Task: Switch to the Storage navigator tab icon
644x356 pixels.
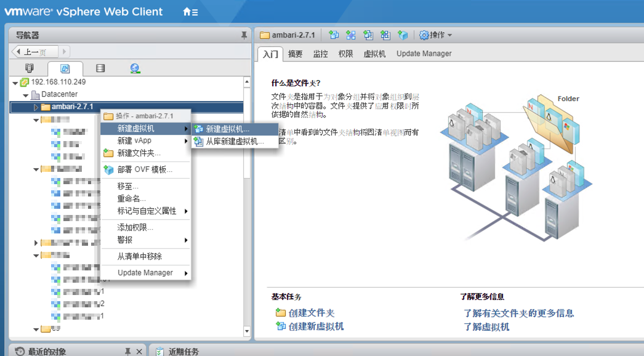Action: coord(100,68)
